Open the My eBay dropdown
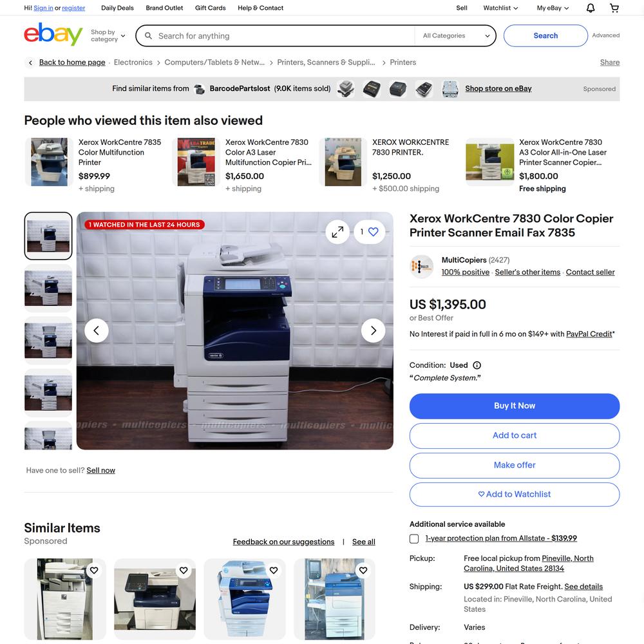 553,8
